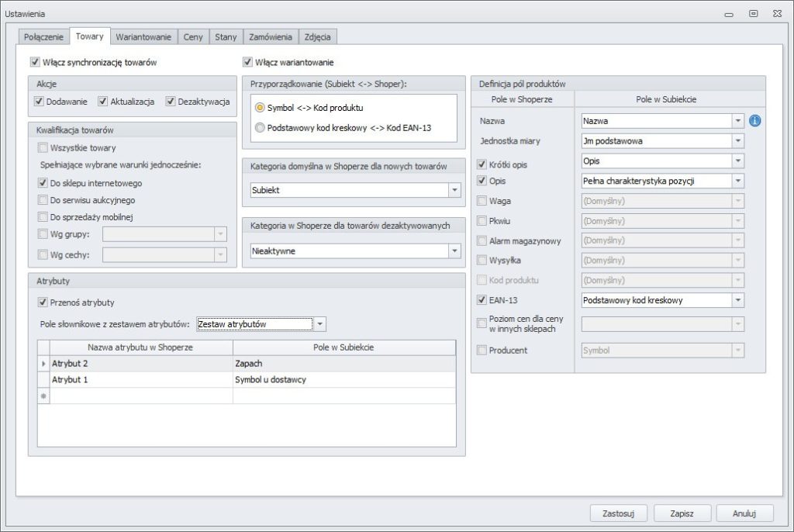
Task: Open Pełna charakterystyka pozycji dropdown
Action: [x=738, y=181]
